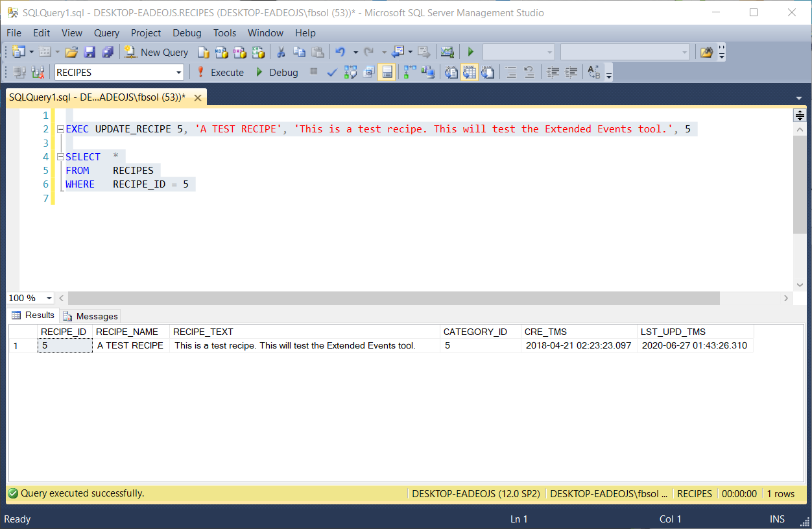812x529 pixels.
Task: Switch output to Results to Grid
Action: click(470, 72)
